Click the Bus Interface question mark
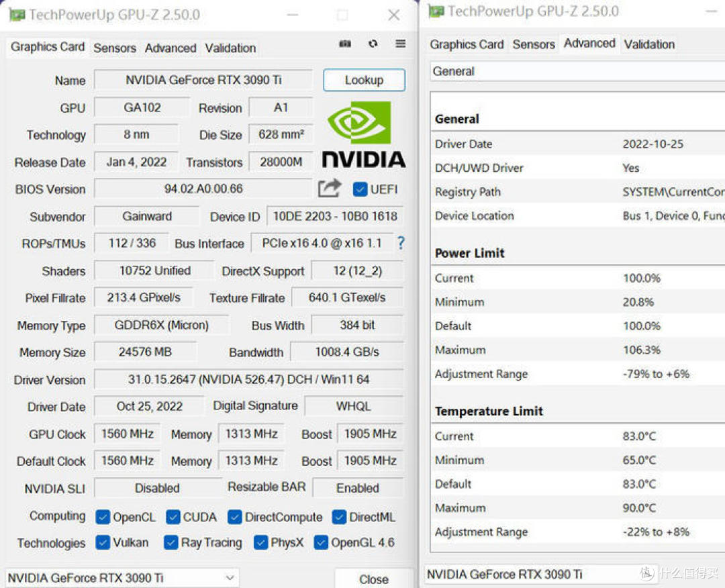The image size is (725, 588). pos(401,243)
